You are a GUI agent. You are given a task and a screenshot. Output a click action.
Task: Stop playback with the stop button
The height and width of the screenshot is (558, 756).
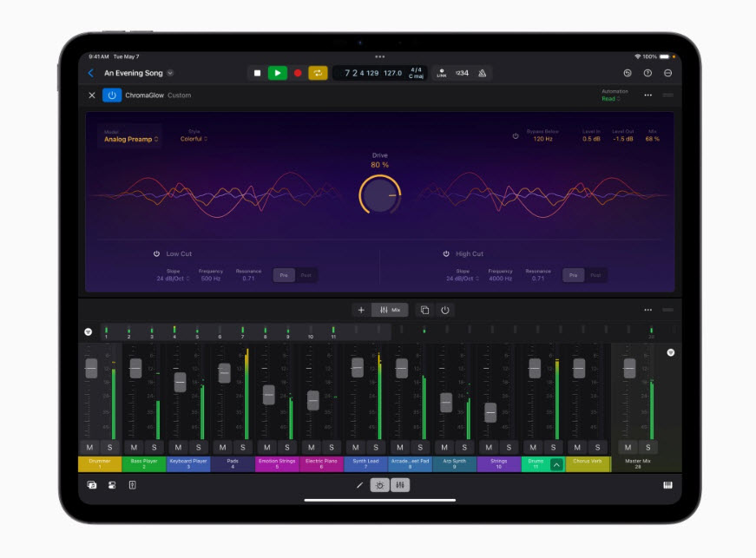(257, 73)
